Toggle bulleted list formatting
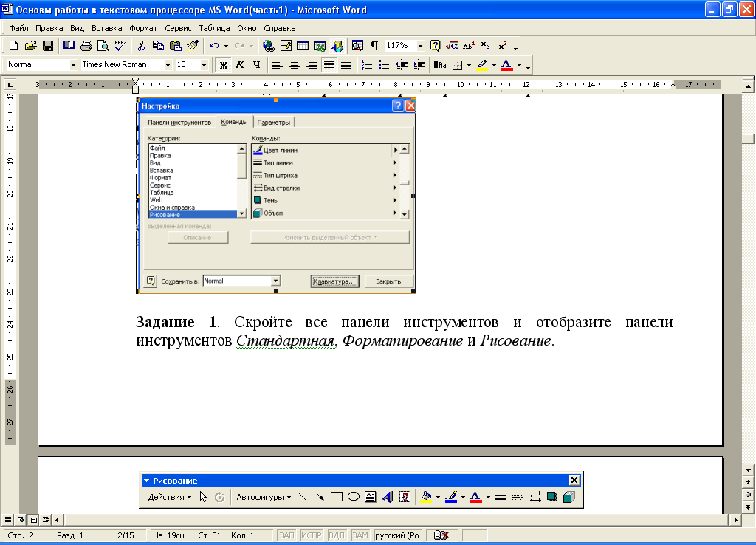 (x=384, y=65)
